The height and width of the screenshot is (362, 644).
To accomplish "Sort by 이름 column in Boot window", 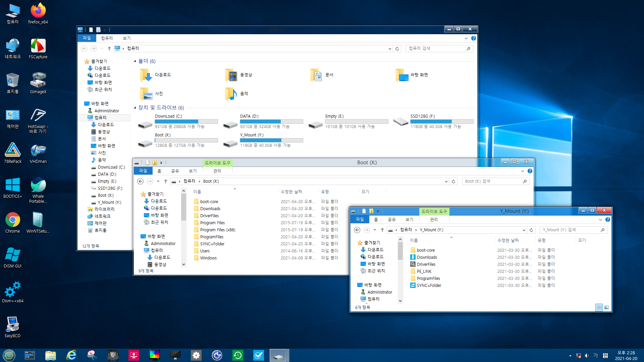I will point(235,192).
